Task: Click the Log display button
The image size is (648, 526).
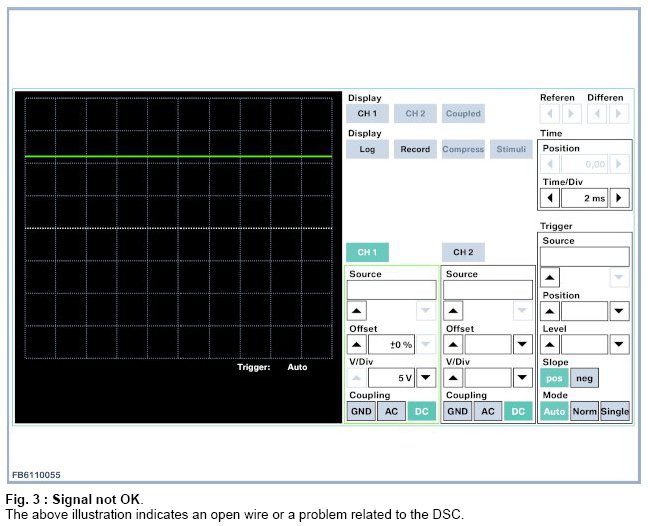Action: click(367, 149)
